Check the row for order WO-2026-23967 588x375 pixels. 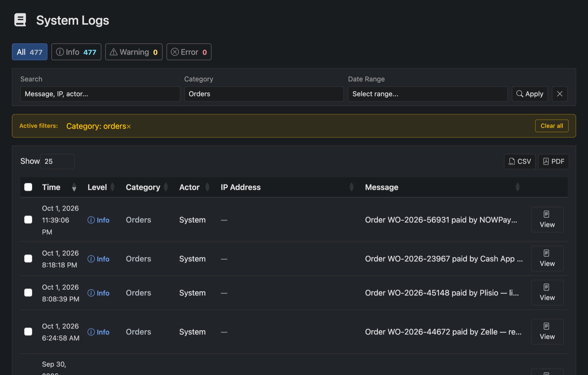(28, 258)
